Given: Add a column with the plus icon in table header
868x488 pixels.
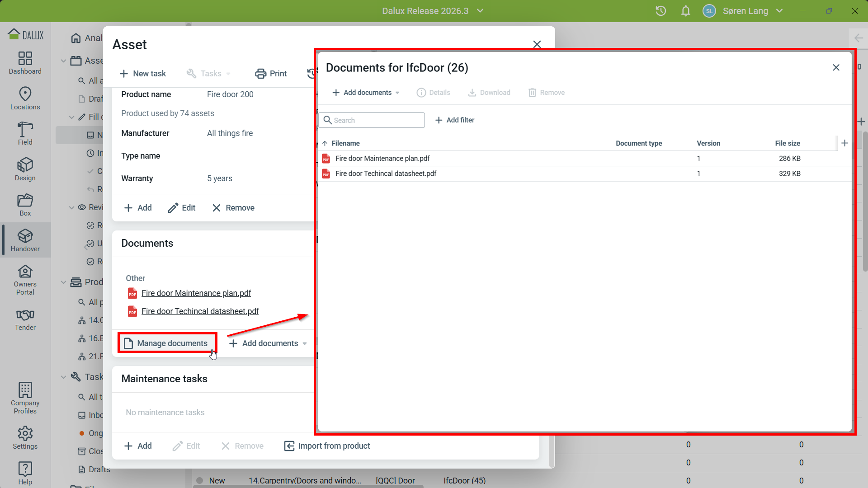Looking at the screenshot, I should coord(844,143).
